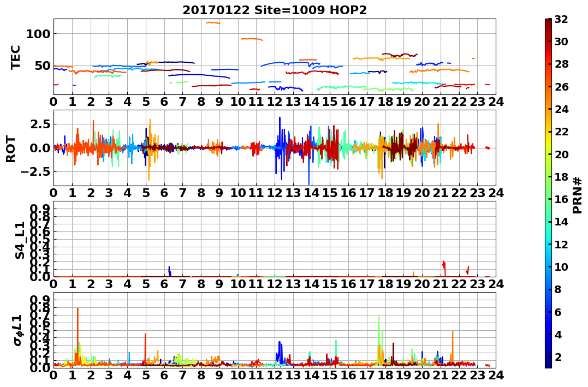Click the orange TEC trace near 120

point(213,23)
